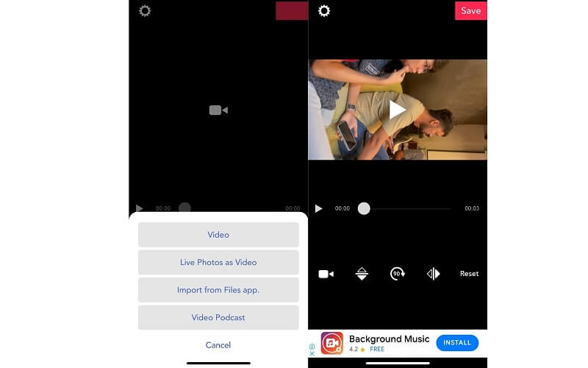588x368 pixels.
Task: Flip the video vertically
Action: pos(362,274)
